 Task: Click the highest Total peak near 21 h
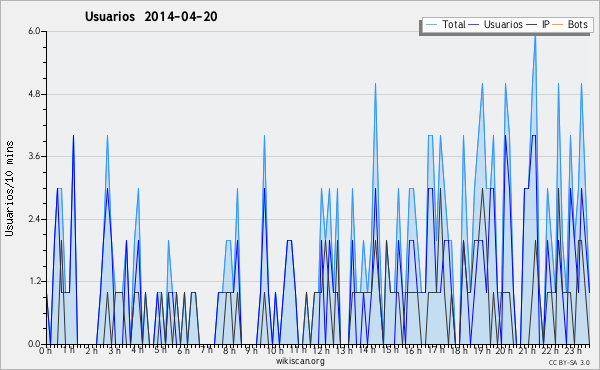pos(535,35)
